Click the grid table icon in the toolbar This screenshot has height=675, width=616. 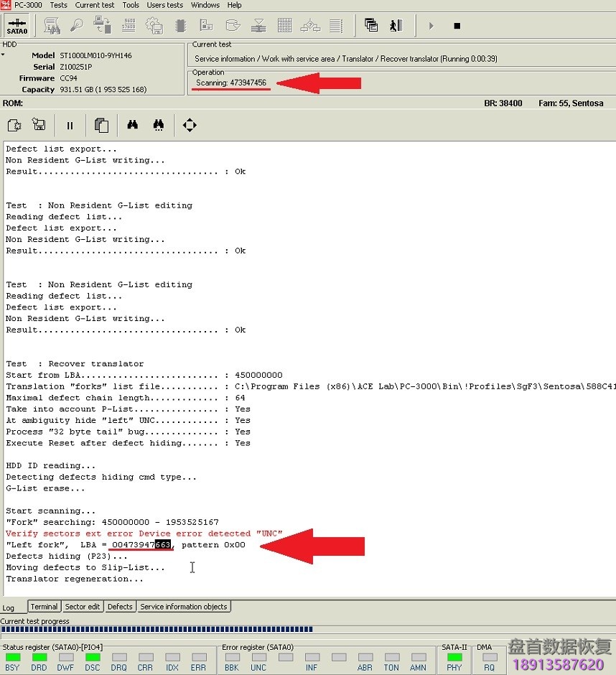[284, 26]
